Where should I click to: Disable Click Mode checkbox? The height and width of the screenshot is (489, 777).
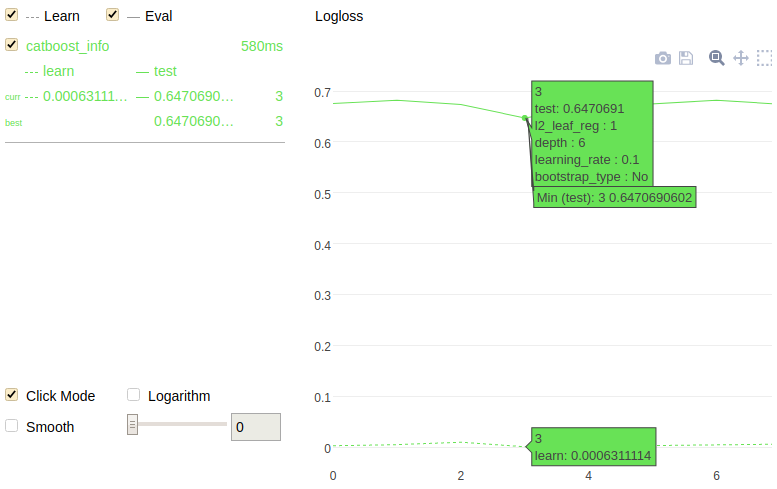click(x=12, y=395)
